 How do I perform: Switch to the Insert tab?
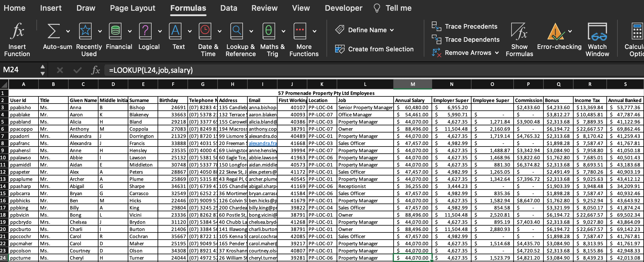pos(51,8)
